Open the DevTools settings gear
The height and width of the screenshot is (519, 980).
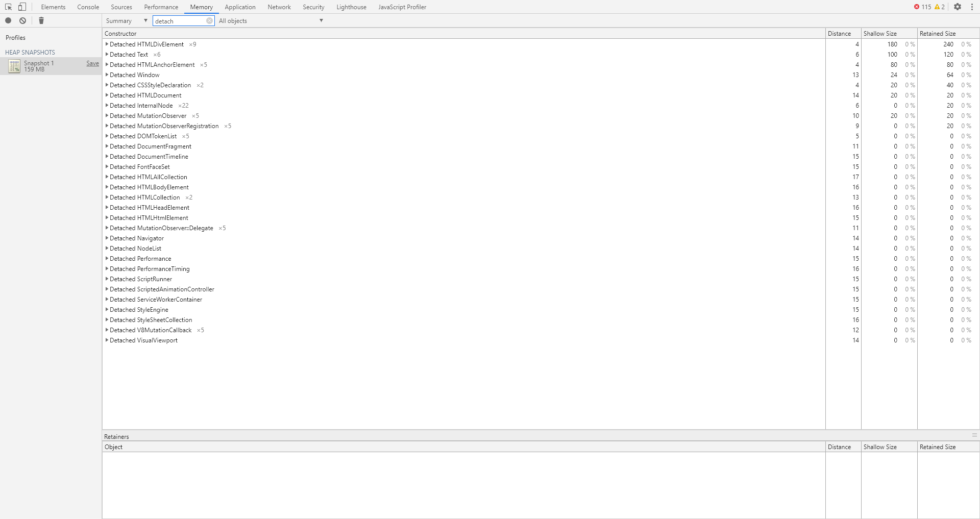pyautogui.click(x=958, y=7)
